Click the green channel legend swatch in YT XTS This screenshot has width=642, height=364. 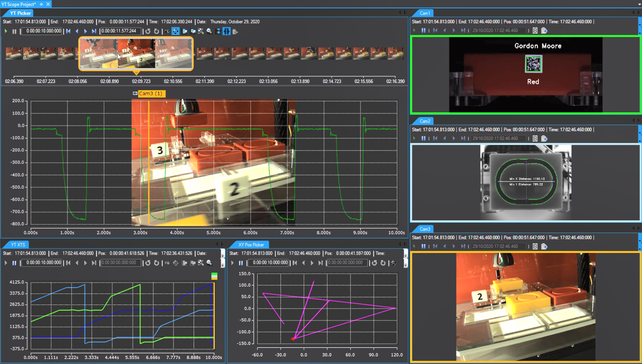[214, 275]
